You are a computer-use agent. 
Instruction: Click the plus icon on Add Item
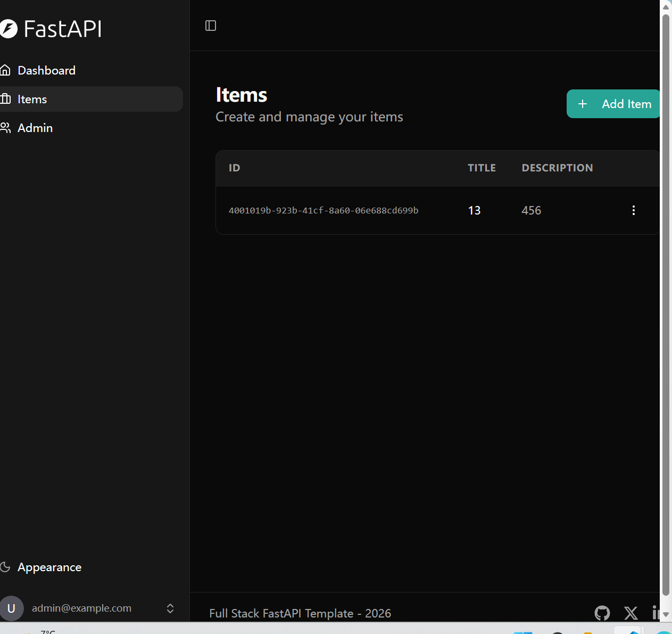[x=583, y=104]
